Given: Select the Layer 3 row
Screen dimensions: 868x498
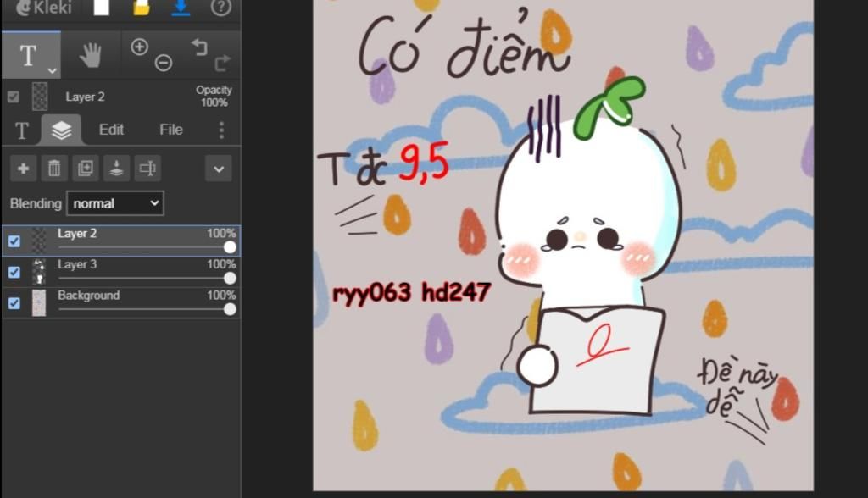Looking at the screenshot, I should click(121, 272).
